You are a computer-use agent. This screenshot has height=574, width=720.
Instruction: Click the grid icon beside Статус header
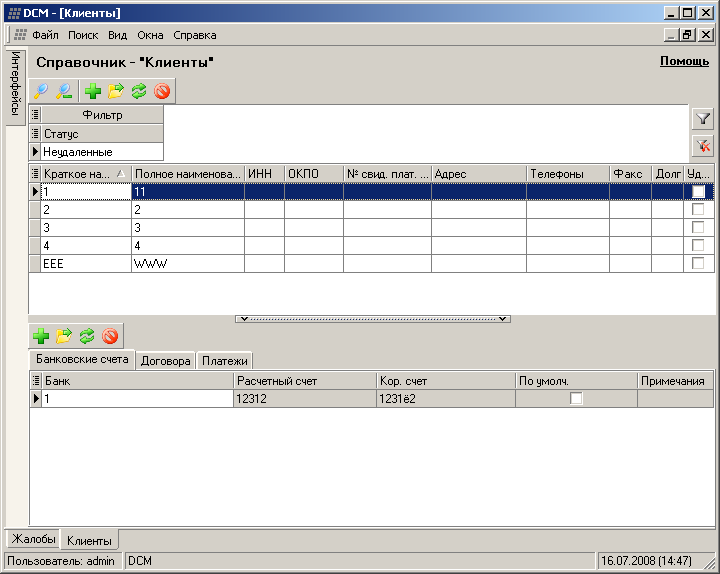click(35, 134)
